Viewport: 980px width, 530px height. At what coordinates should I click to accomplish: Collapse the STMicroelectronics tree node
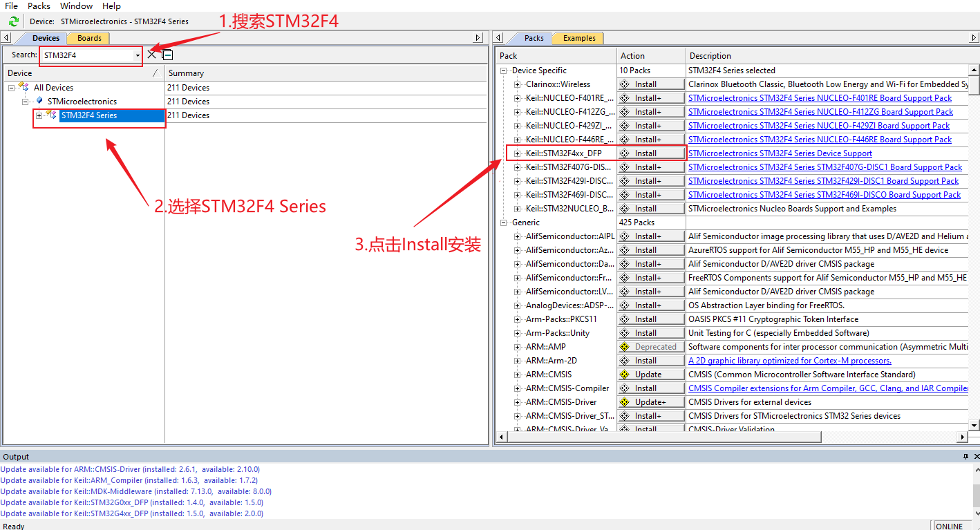coord(25,102)
